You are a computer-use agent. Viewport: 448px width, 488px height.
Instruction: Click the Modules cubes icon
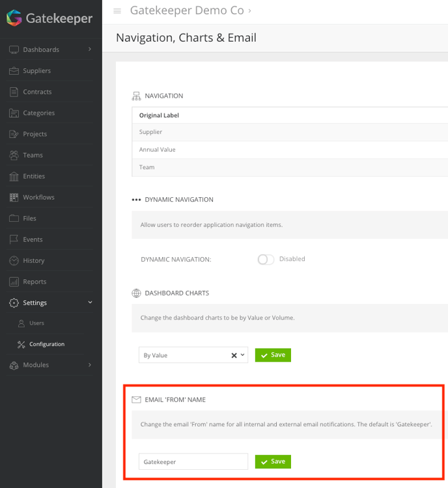pyautogui.click(x=14, y=365)
